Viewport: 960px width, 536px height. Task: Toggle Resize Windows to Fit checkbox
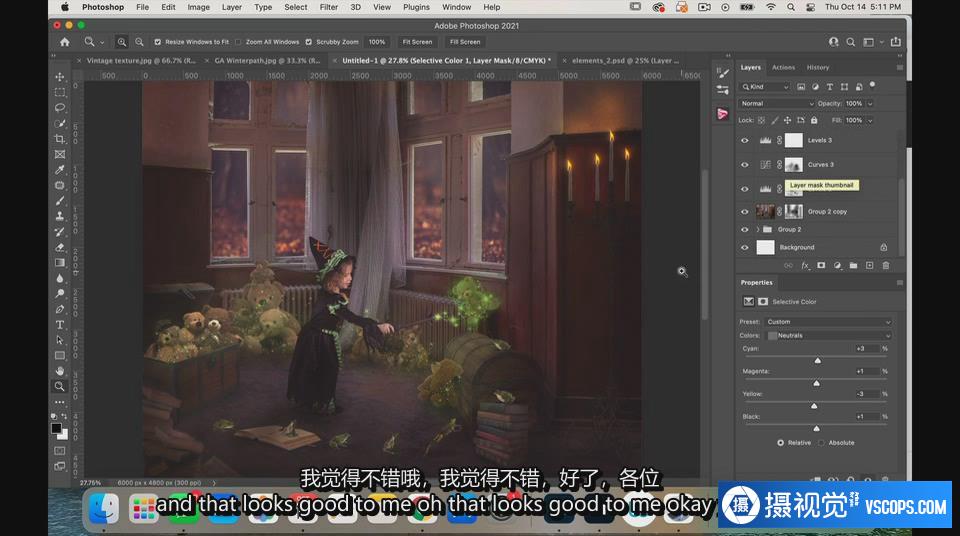click(158, 42)
